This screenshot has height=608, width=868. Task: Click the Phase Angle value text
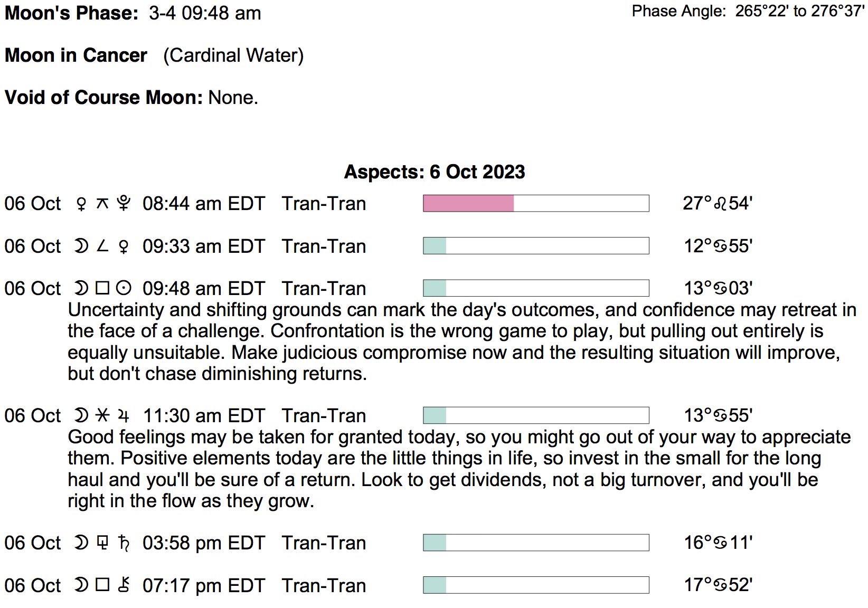pos(799,11)
